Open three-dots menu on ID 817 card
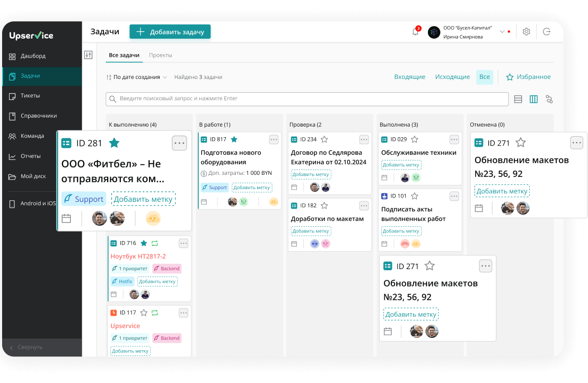Viewport: 588px width, 383px height. click(x=274, y=139)
